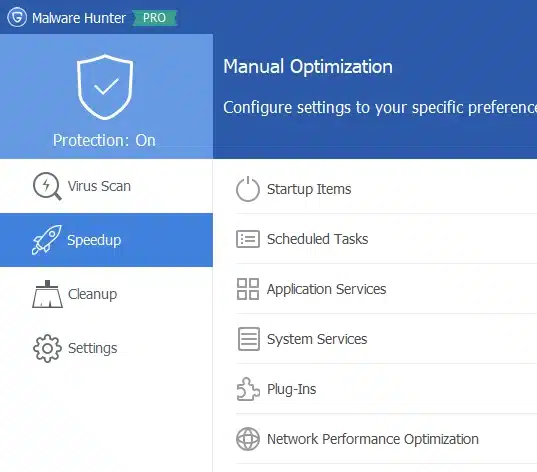The height and width of the screenshot is (472, 537).
Task: Open the Virus Scan section
Action: click(106, 186)
